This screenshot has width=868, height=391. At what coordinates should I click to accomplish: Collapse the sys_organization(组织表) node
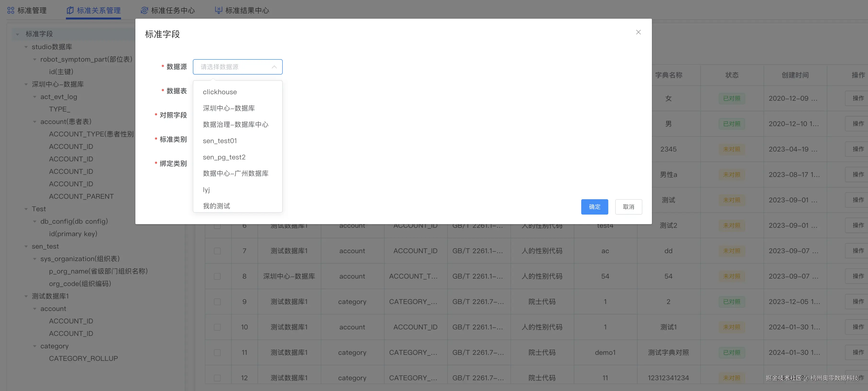35,259
